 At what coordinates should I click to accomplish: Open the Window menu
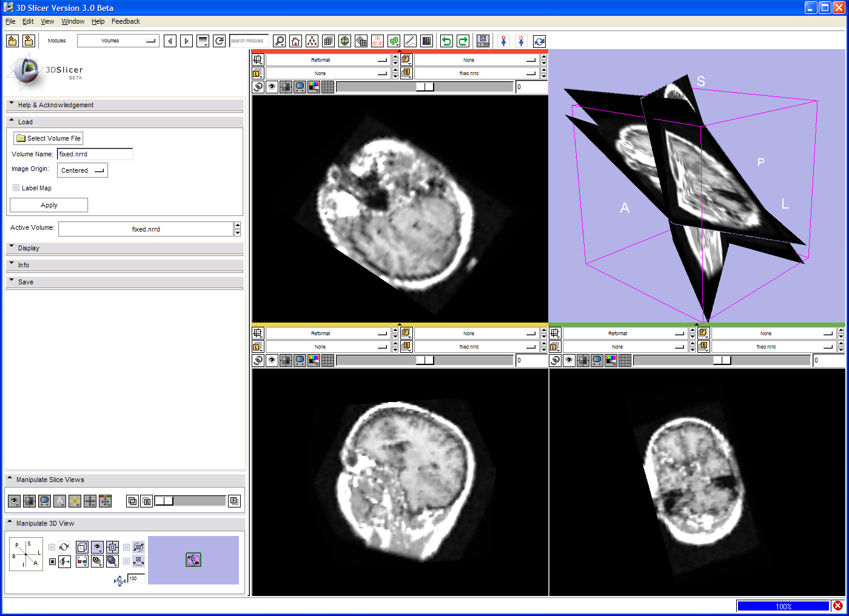click(73, 21)
